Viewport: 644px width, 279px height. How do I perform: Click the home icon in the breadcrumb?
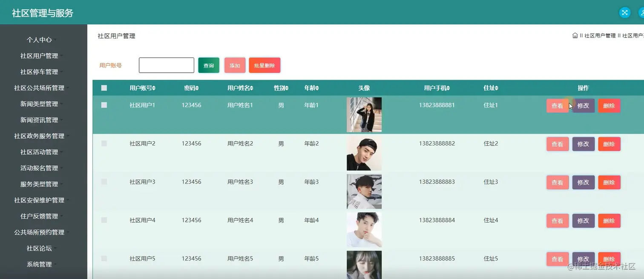(x=575, y=36)
